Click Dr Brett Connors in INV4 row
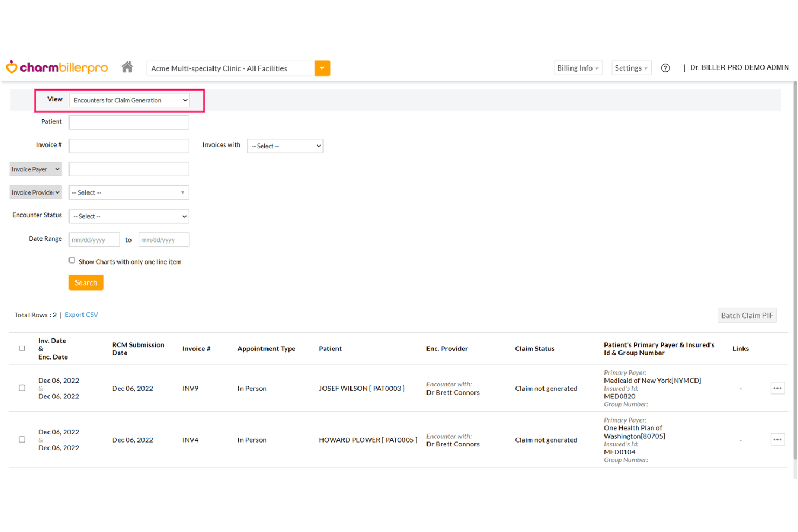 pyautogui.click(x=453, y=444)
